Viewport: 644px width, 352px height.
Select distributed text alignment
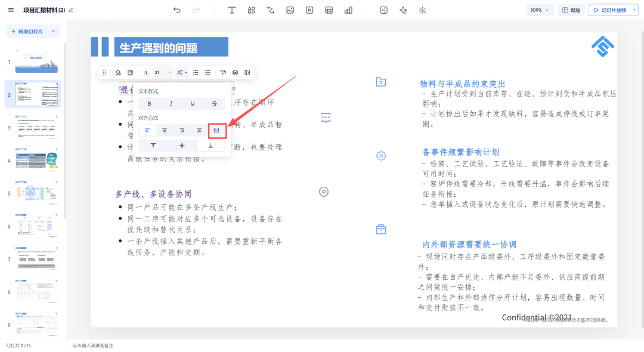[216, 131]
